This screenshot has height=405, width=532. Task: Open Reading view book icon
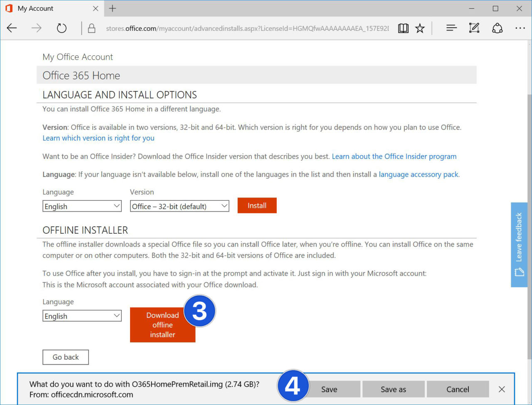[403, 28]
